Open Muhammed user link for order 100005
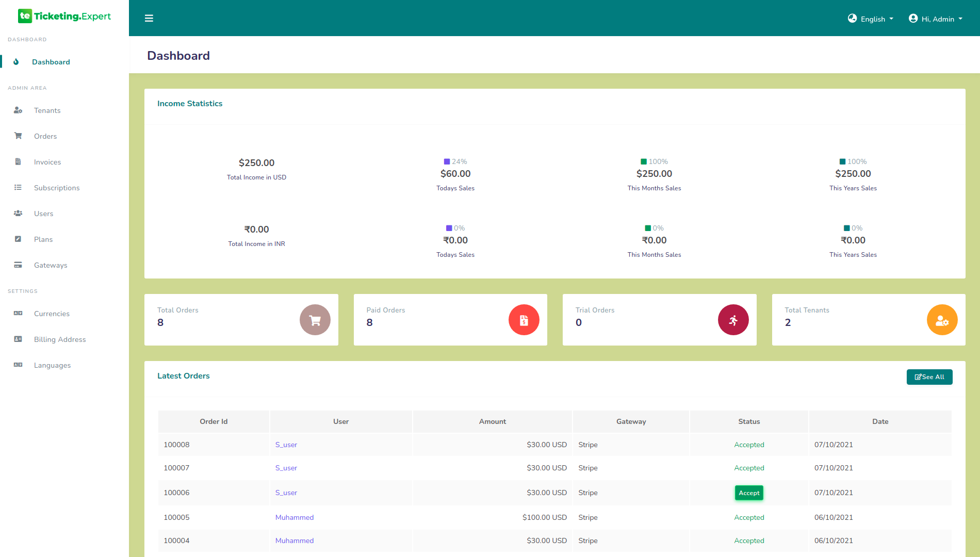The width and height of the screenshot is (980, 557). (295, 517)
